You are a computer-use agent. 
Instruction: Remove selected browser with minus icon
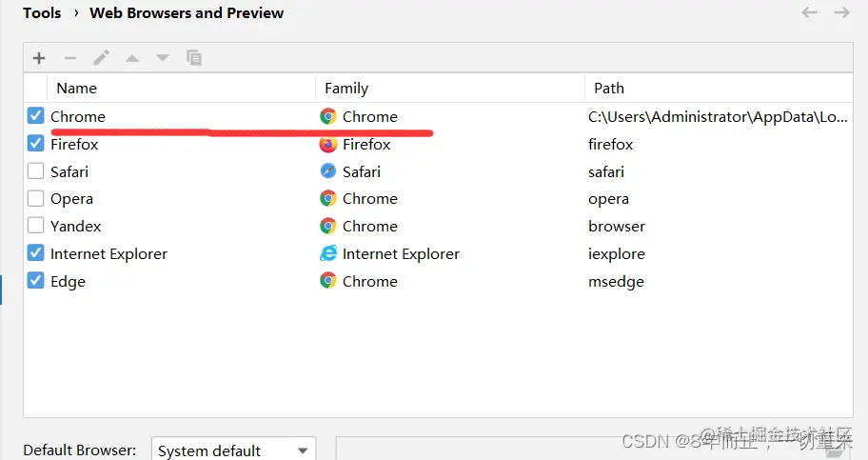pyautogui.click(x=70, y=58)
